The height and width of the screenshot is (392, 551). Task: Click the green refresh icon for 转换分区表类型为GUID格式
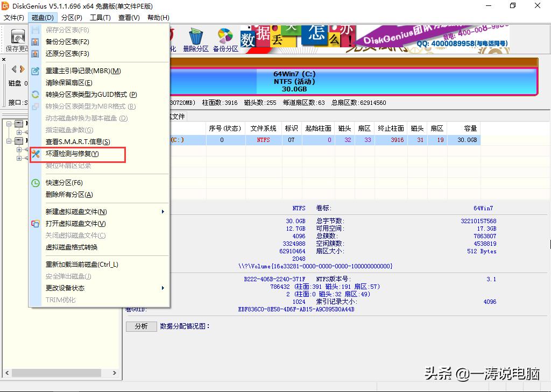pos(35,94)
